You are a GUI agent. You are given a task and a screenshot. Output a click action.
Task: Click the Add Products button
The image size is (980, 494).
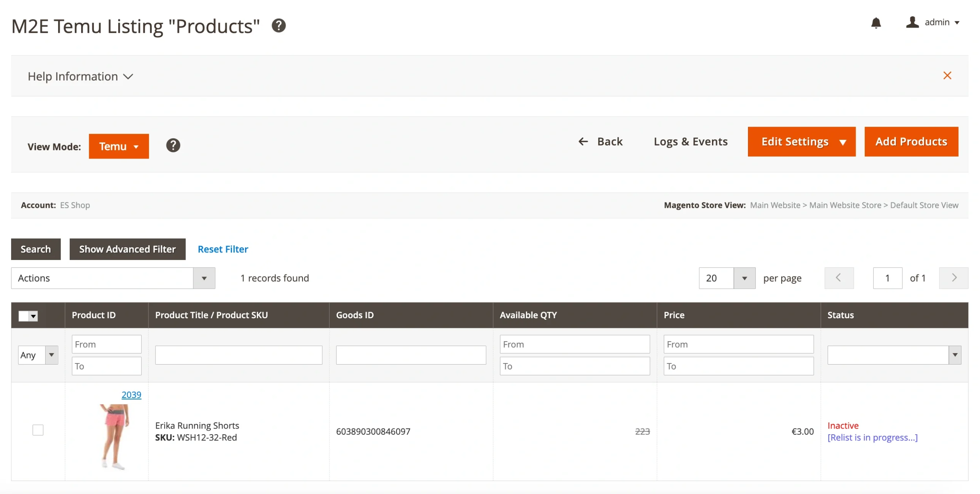pyautogui.click(x=911, y=142)
